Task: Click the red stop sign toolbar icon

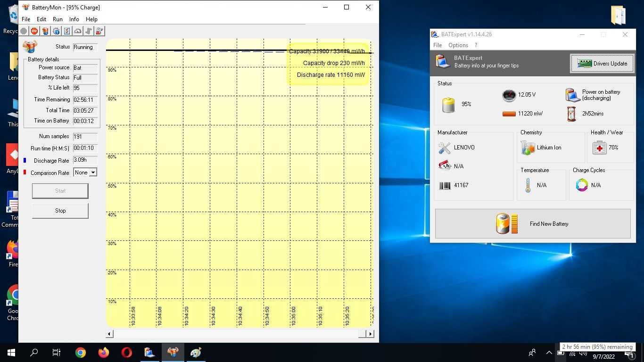Action: [34, 31]
